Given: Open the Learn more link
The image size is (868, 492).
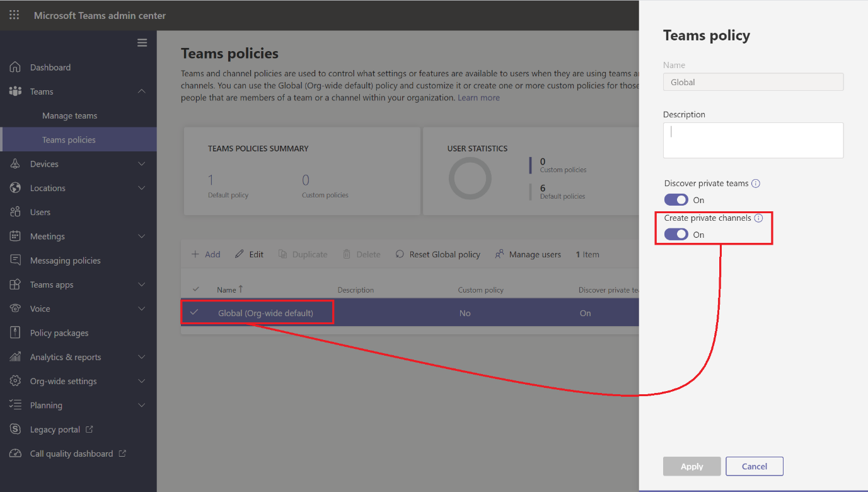Looking at the screenshot, I should tap(478, 97).
